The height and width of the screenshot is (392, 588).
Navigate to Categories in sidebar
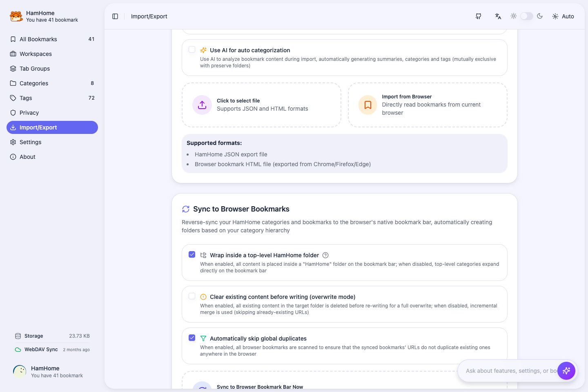click(x=52, y=83)
